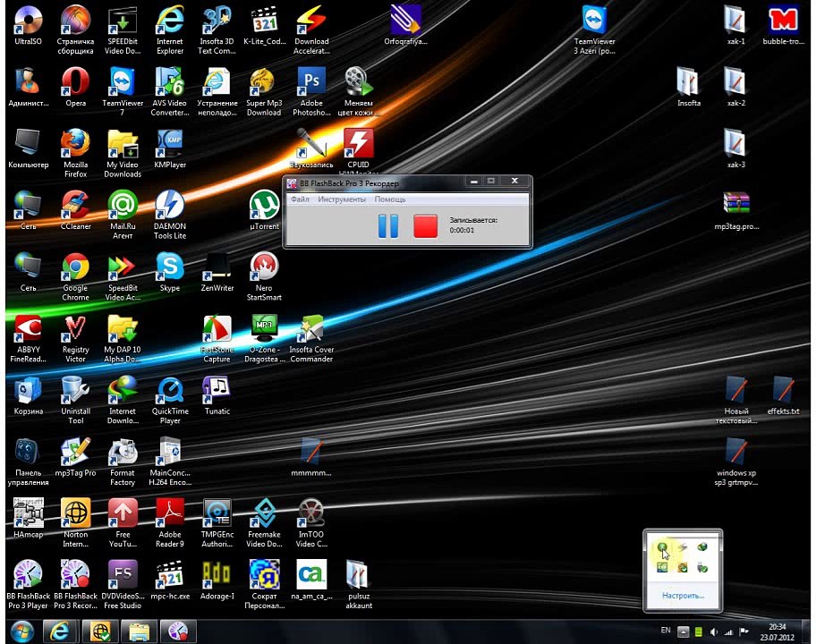Select the KMPlayer desktop shortcut

pyautogui.click(x=170, y=148)
